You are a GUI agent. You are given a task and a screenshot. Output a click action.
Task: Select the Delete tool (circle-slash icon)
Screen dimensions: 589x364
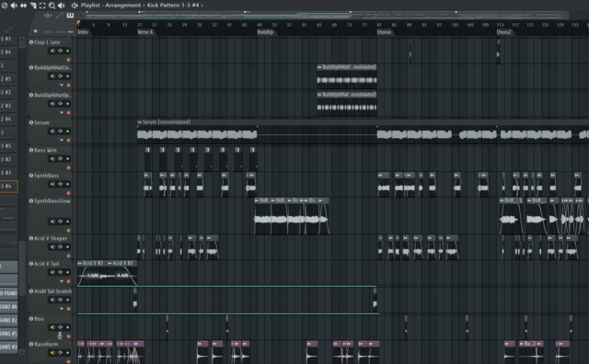(x=5, y=6)
